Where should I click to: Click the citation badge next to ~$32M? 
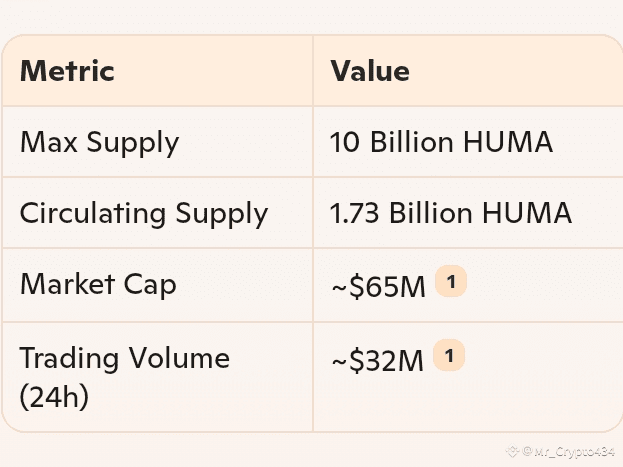(x=449, y=355)
